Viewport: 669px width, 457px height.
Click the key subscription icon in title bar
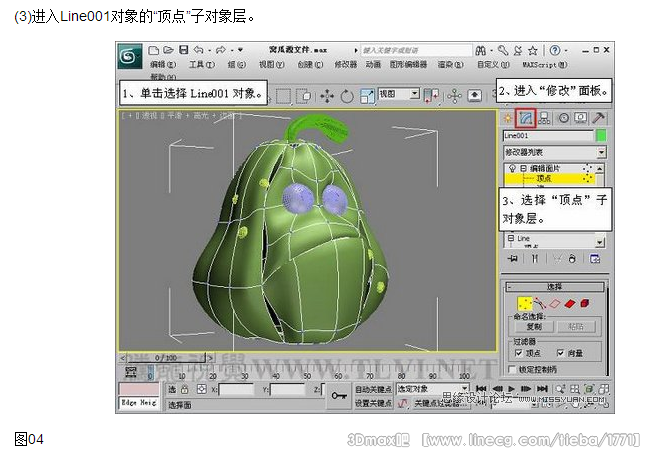click(x=503, y=51)
